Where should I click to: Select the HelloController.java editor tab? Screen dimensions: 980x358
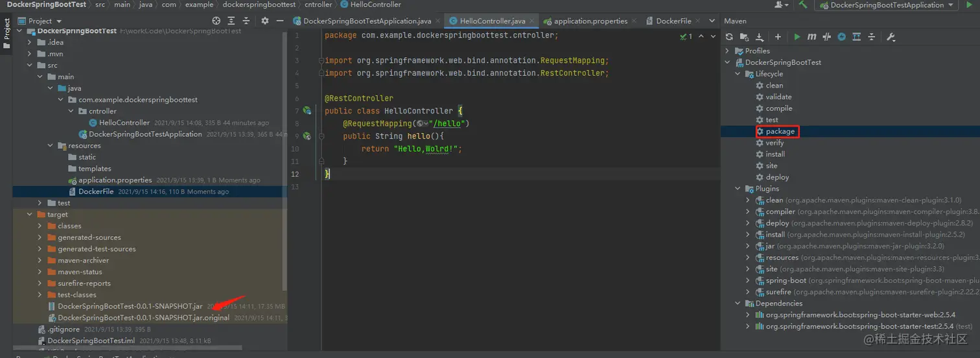click(x=493, y=21)
